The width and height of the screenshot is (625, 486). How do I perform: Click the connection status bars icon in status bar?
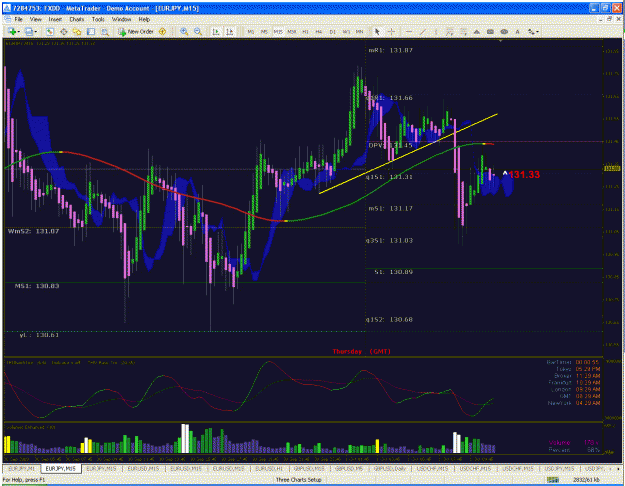pyautogui.click(x=553, y=480)
